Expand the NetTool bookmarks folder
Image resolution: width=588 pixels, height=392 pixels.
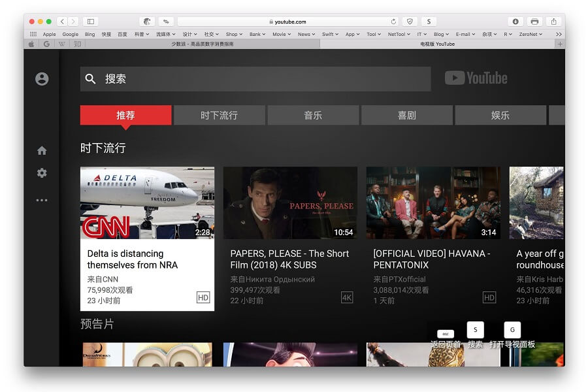click(399, 34)
